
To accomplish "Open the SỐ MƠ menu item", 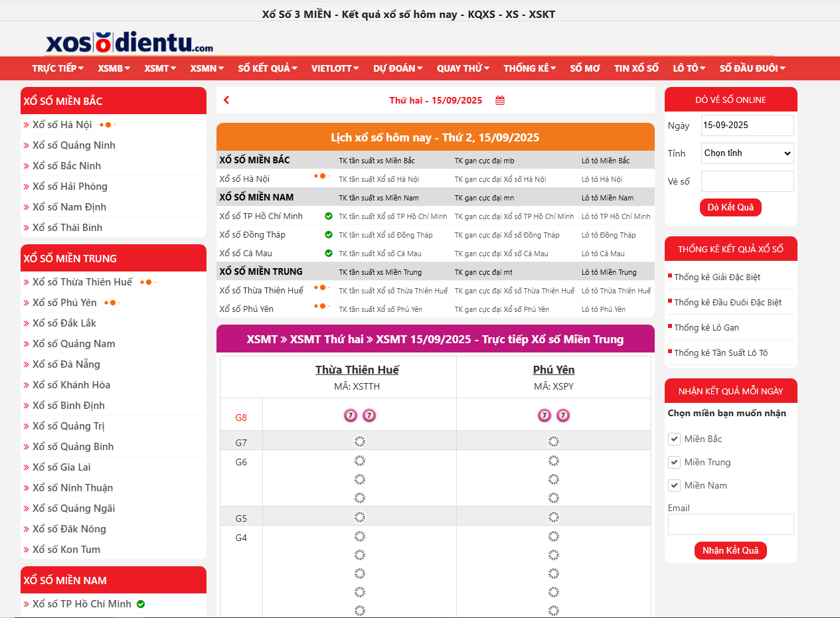I will (584, 68).
